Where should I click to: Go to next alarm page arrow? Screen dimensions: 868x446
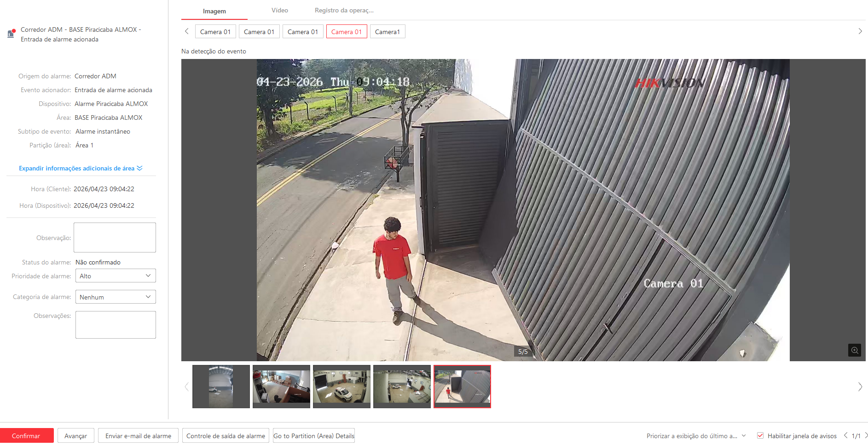coord(866,435)
